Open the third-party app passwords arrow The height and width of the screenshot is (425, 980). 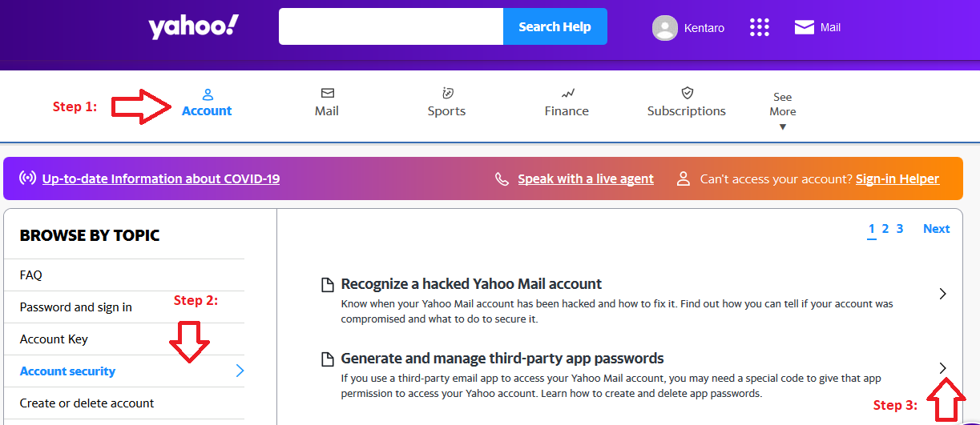point(943,367)
